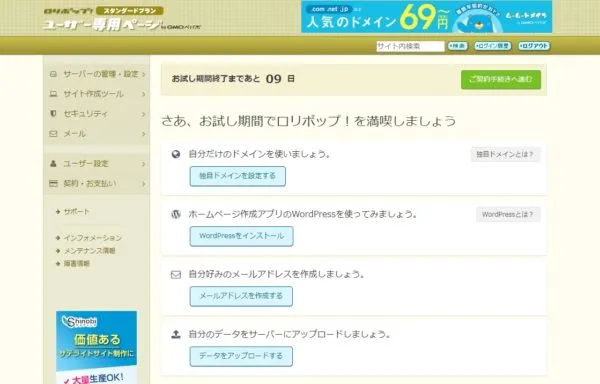Click the Shinobi 価値ある ad banner
This screenshot has height=384, width=600.
coord(96,347)
